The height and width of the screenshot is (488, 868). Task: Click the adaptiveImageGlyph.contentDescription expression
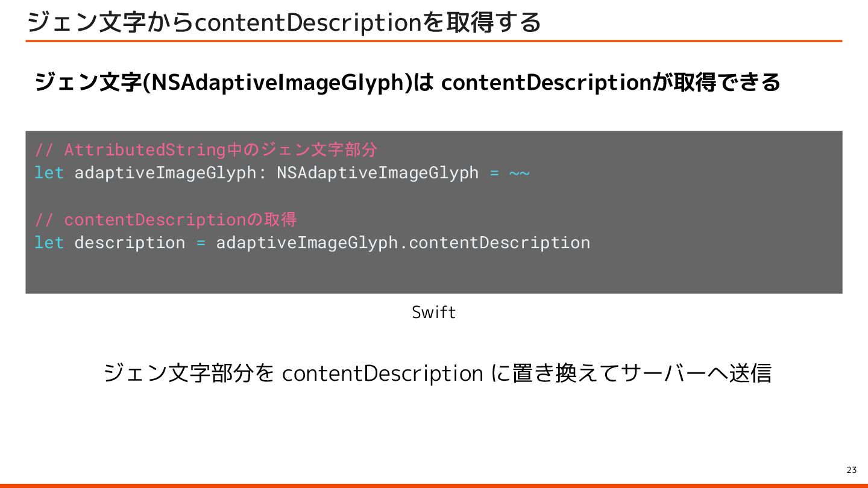403,243
